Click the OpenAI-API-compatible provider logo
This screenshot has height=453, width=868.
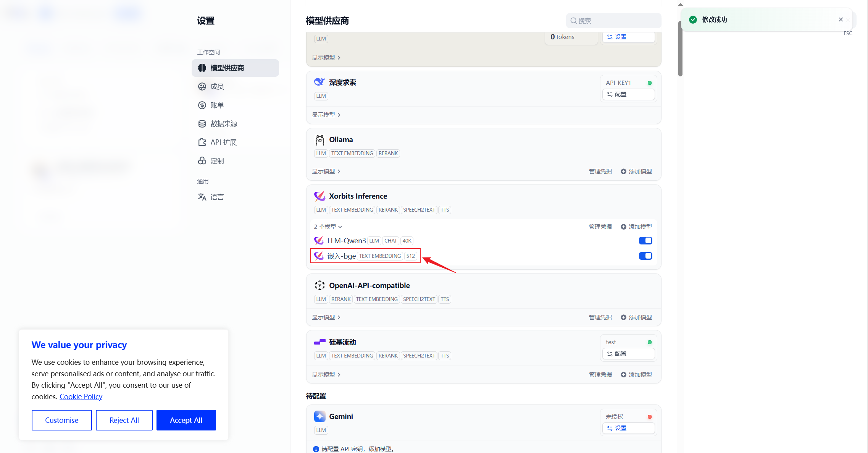tap(319, 285)
